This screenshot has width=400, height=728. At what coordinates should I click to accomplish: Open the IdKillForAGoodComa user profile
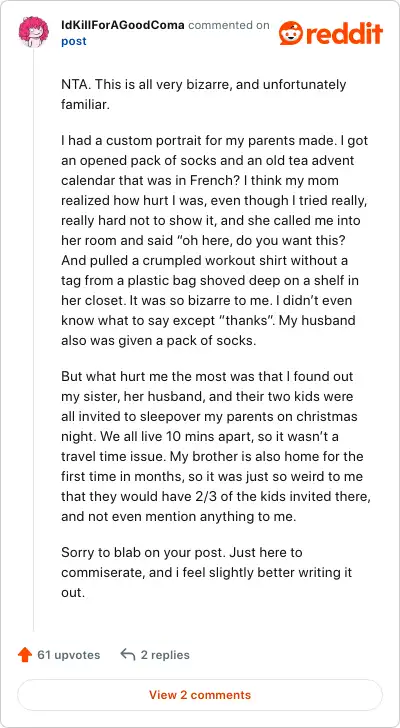click(x=123, y=25)
